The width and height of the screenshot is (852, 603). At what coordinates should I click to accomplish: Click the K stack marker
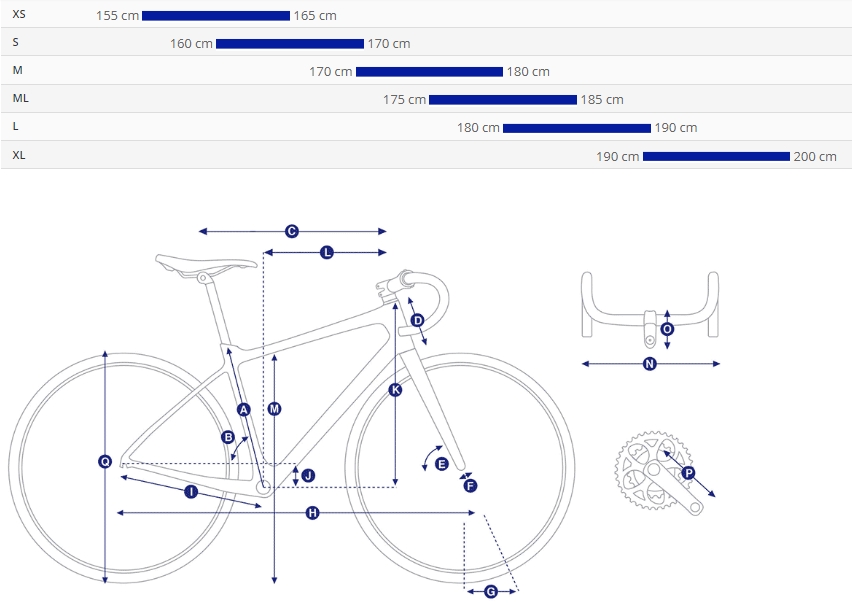[396, 390]
